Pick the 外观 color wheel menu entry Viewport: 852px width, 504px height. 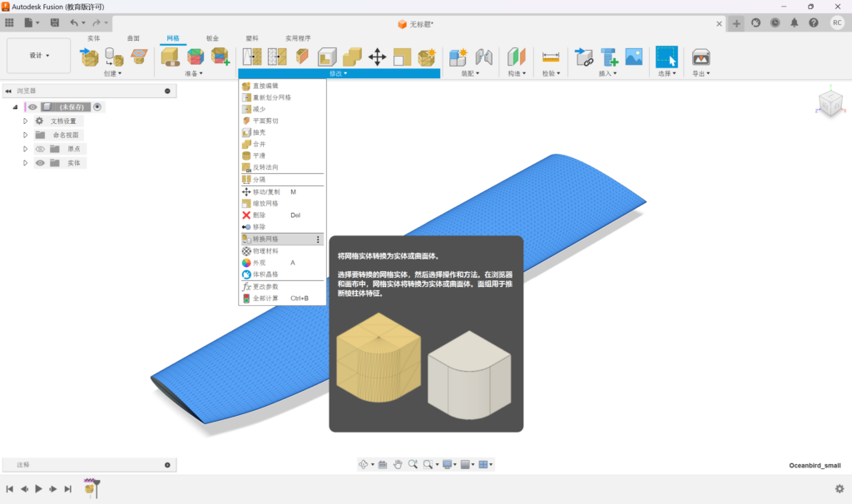(x=262, y=263)
